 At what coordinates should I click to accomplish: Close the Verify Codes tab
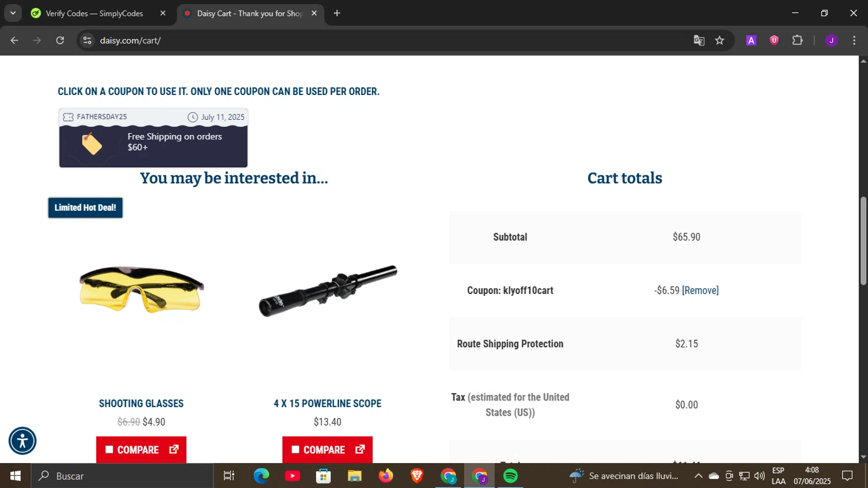[163, 13]
